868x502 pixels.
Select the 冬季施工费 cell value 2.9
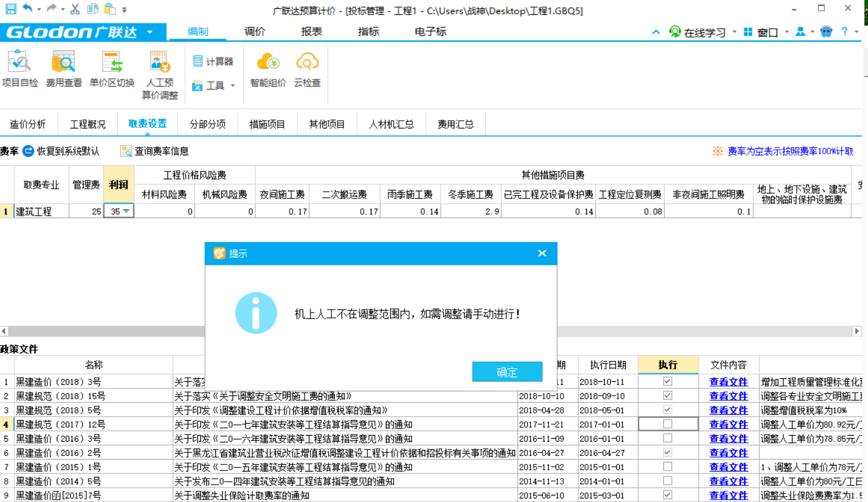coord(471,212)
